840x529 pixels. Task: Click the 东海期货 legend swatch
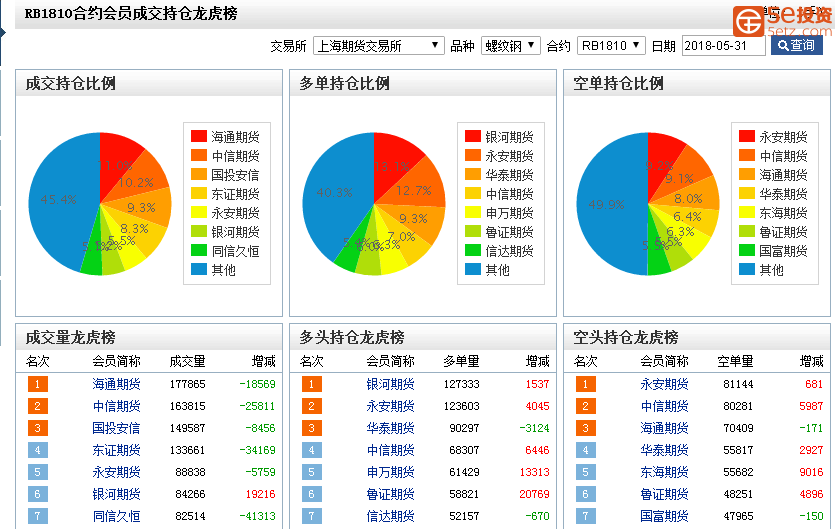pyautogui.click(x=747, y=212)
